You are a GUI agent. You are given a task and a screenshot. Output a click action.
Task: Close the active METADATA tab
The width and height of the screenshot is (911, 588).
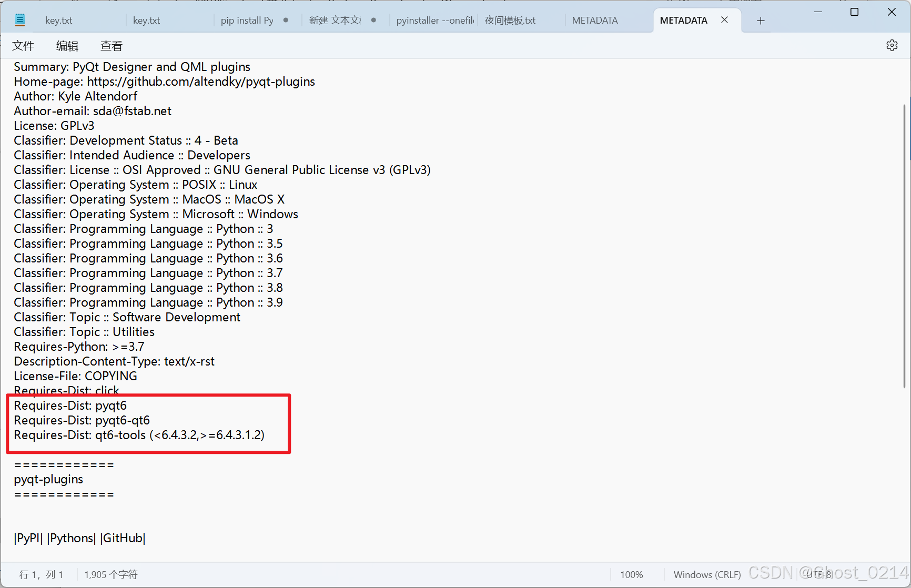pos(724,20)
